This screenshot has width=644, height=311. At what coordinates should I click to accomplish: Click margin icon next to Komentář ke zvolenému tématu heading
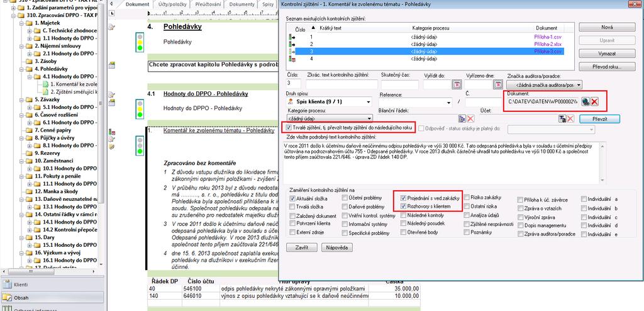click(x=111, y=132)
